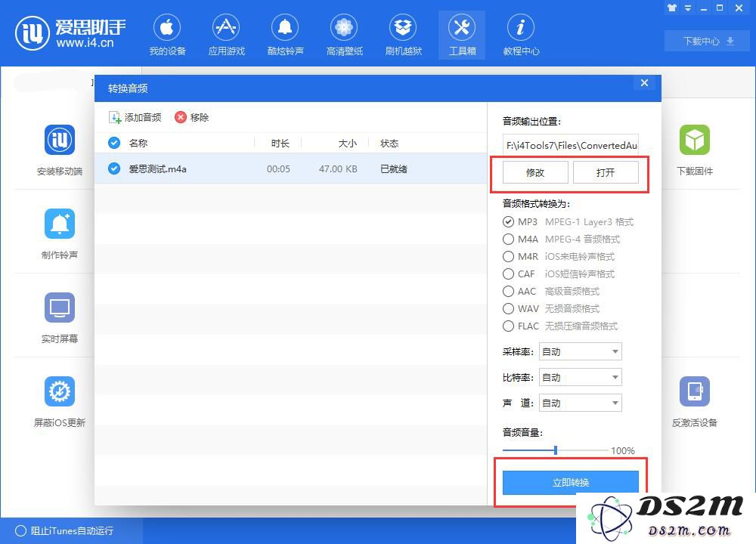Sort by the 时长 column header
Screen dimensions: 756x544
click(x=280, y=143)
